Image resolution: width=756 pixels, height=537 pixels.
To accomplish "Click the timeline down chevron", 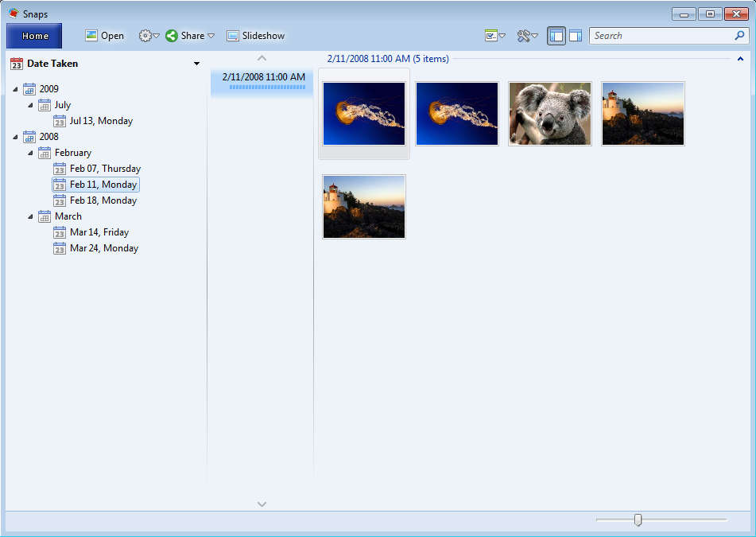I will click(x=262, y=504).
